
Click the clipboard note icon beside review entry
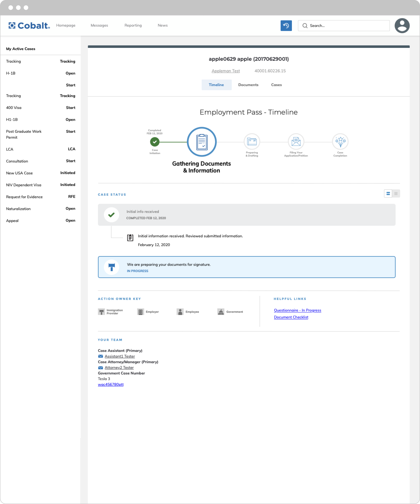pyautogui.click(x=130, y=238)
